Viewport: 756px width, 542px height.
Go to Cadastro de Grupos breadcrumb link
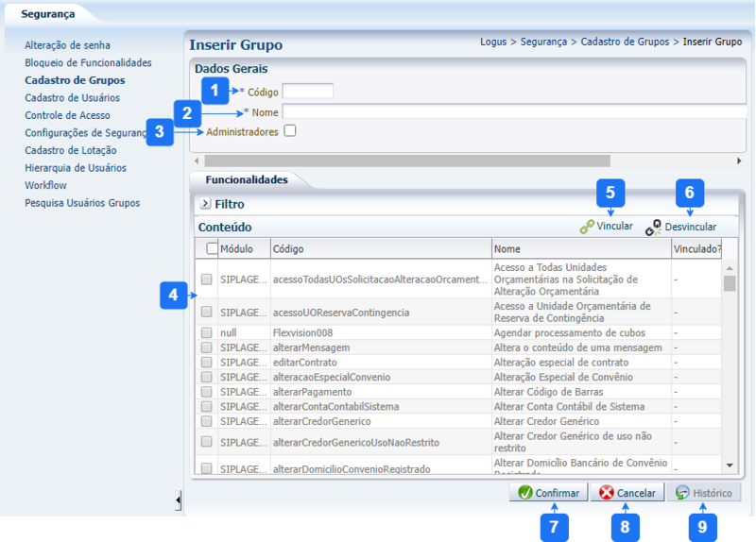pyautogui.click(x=624, y=42)
